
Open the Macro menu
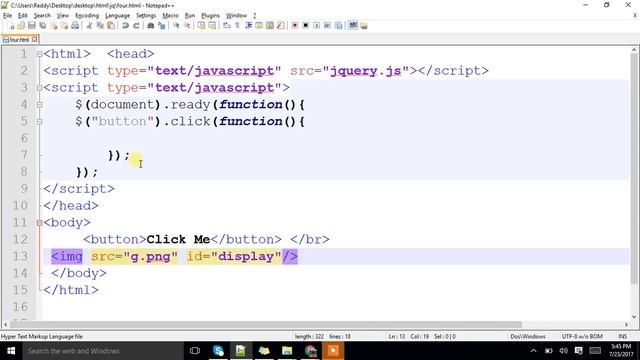pyautogui.click(x=170, y=16)
